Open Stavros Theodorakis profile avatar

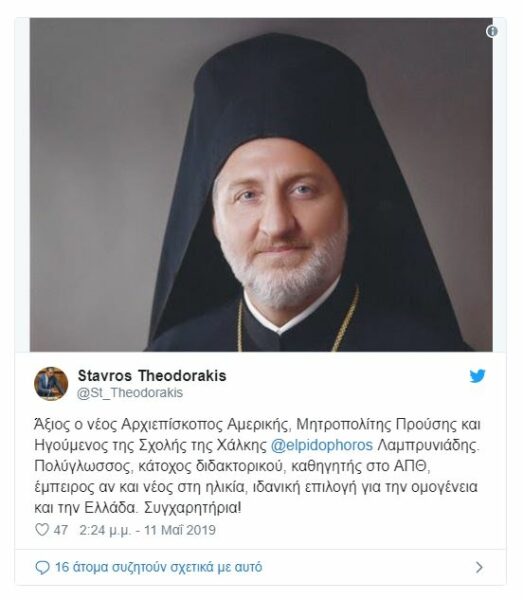click(51, 384)
